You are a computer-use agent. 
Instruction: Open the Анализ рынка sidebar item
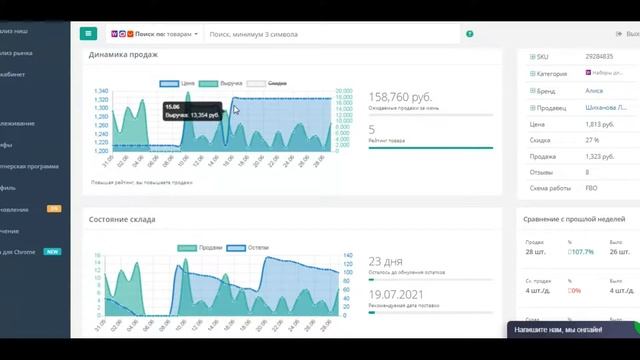click(x=16, y=53)
